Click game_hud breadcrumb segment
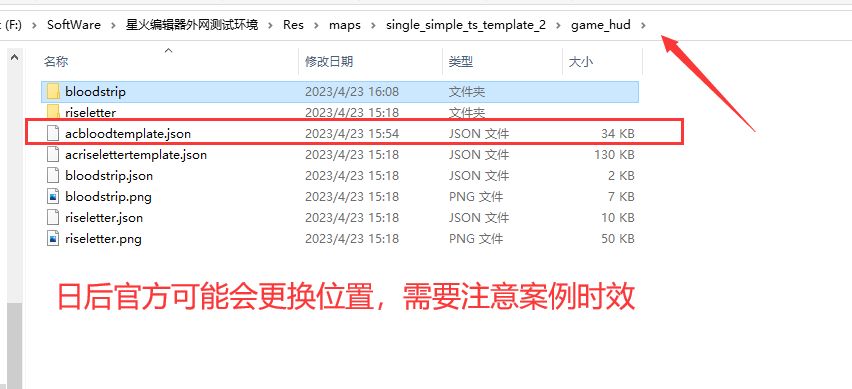This screenshot has height=389, width=852. [x=600, y=25]
